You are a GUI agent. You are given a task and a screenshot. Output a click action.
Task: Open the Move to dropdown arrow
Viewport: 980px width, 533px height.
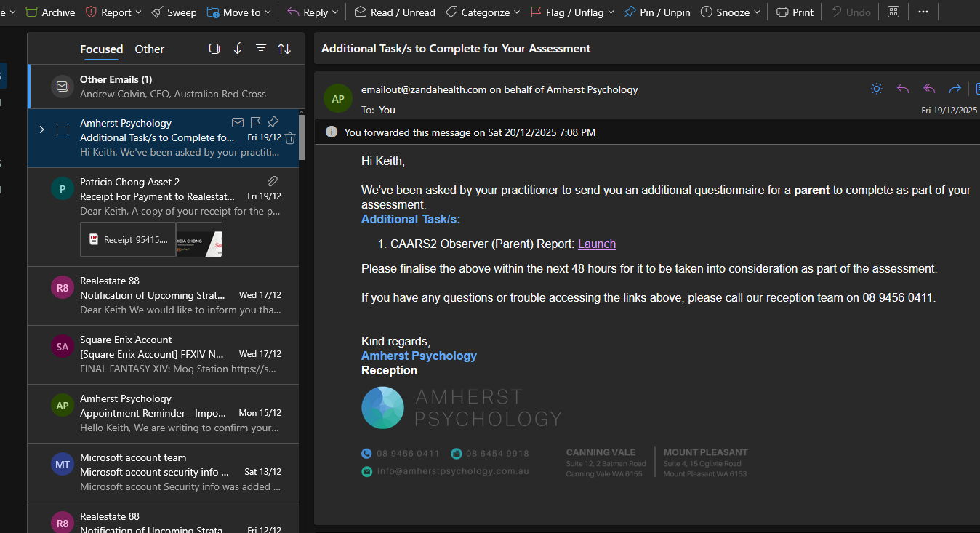click(268, 12)
